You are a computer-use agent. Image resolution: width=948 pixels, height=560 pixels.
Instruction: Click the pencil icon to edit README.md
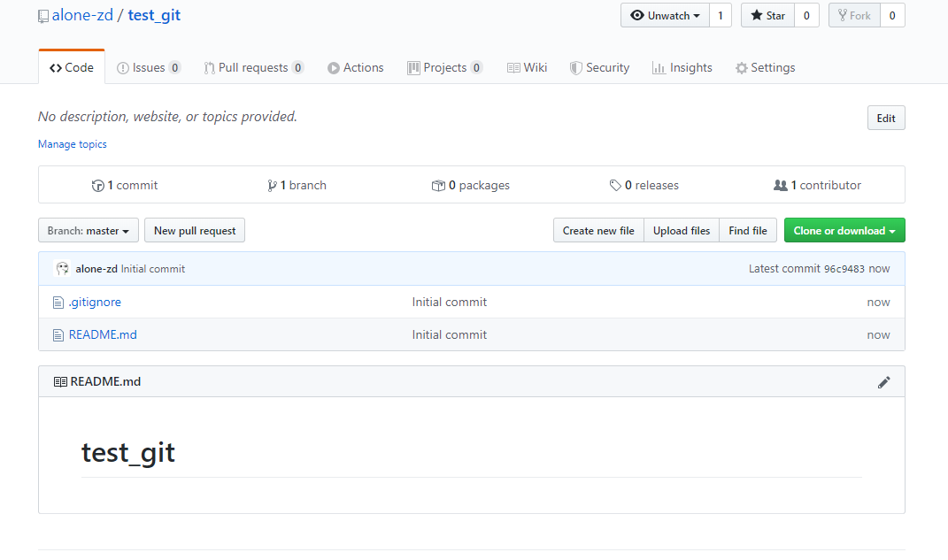(x=884, y=382)
